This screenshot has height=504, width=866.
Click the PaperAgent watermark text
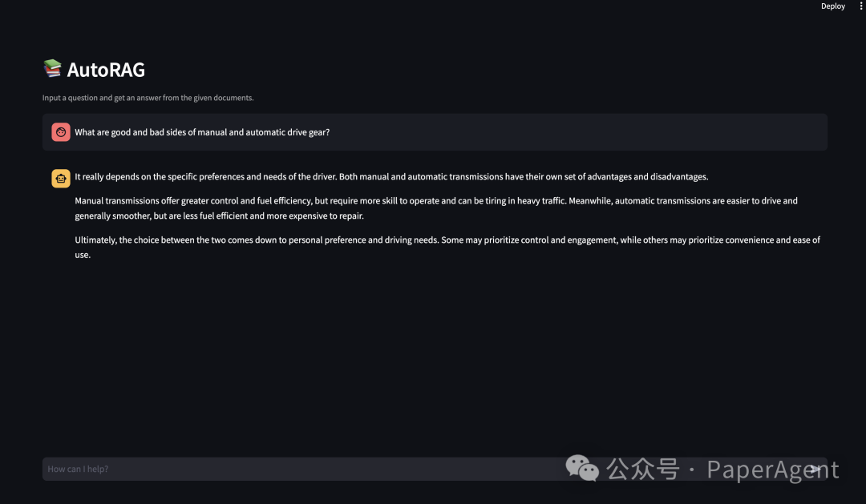pyautogui.click(x=773, y=470)
